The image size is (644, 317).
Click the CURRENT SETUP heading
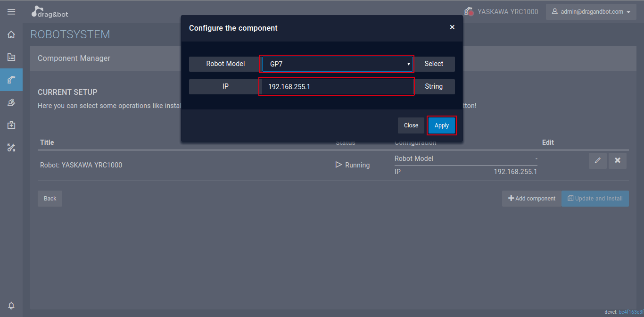point(67,92)
